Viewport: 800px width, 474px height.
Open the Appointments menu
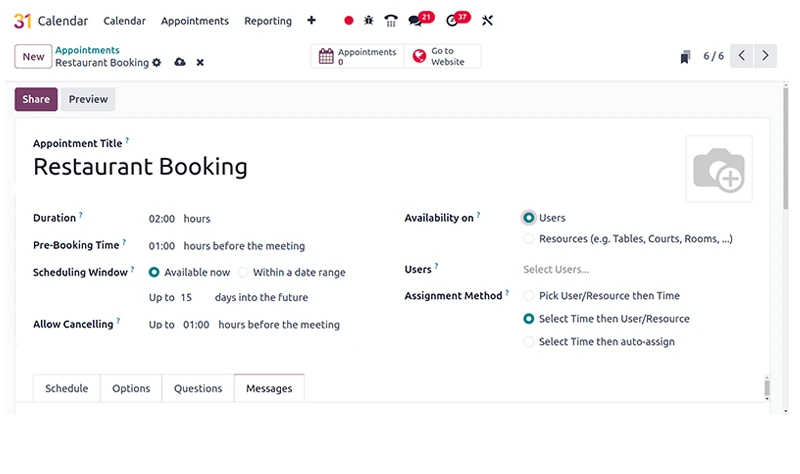[x=195, y=21]
